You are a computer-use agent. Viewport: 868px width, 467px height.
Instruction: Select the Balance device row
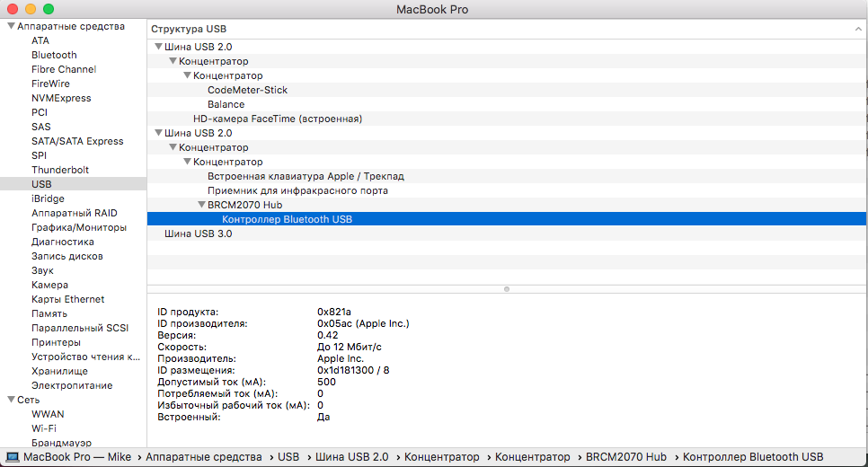(507, 104)
